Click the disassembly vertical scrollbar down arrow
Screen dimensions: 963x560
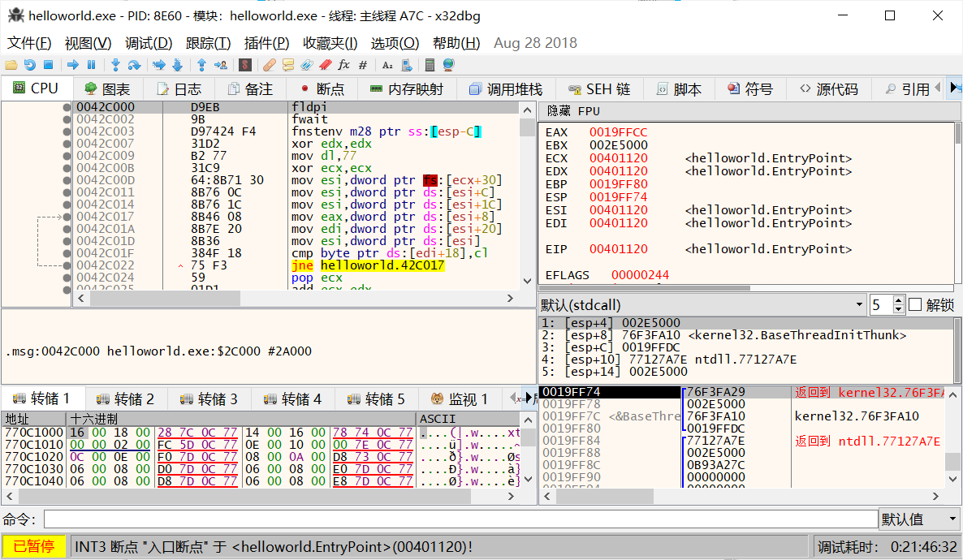point(527,282)
